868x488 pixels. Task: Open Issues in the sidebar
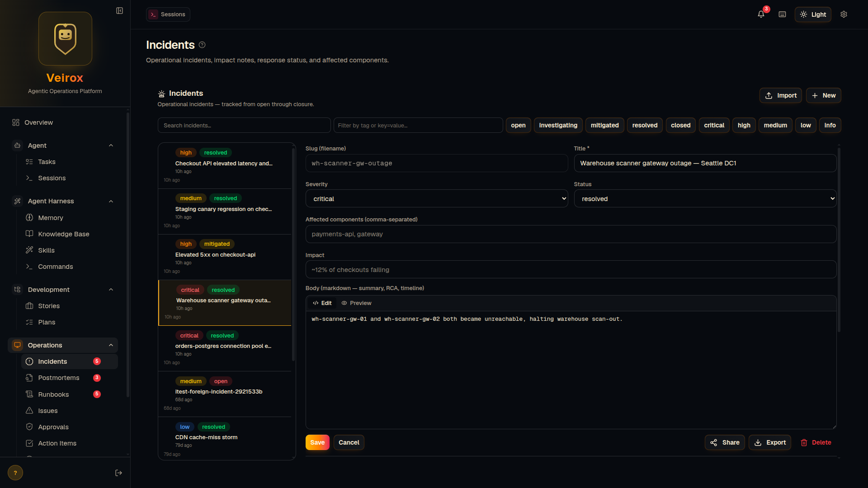click(x=69, y=411)
